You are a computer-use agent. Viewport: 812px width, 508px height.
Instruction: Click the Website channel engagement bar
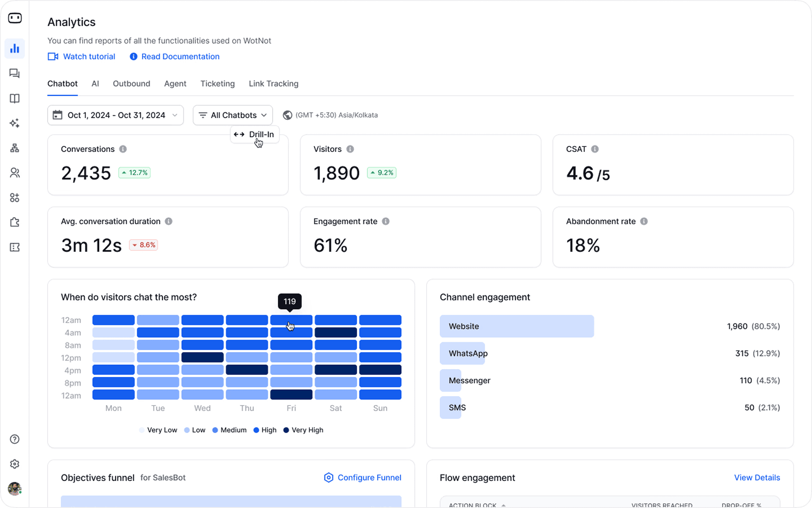point(517,326)
